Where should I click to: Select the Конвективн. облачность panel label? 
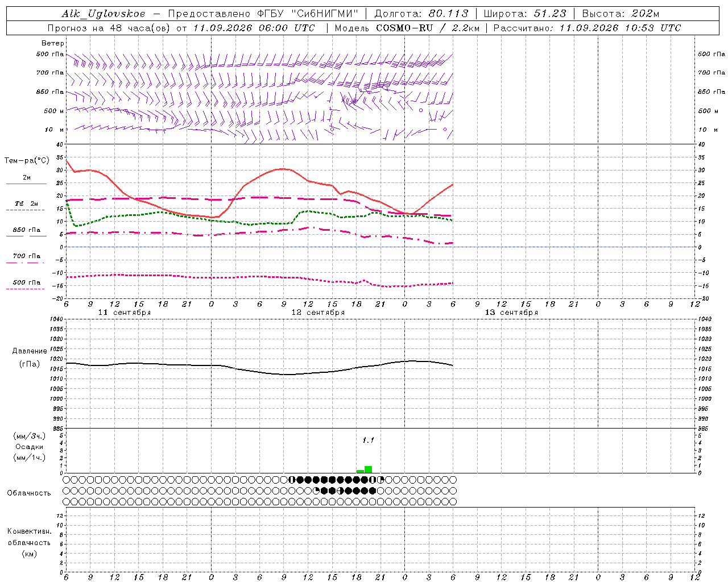(x=29, y=542)
